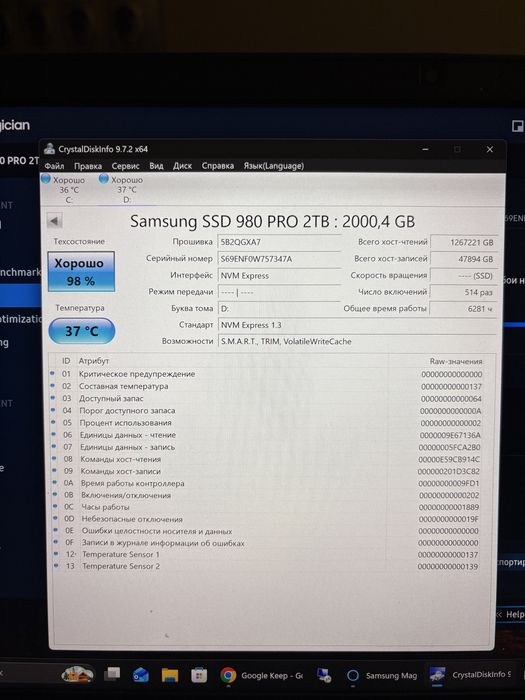Select the Интерфейс field NVM Express
This screenshot has height=700, width=525.
pyautogui.click(x=279, y=275)
